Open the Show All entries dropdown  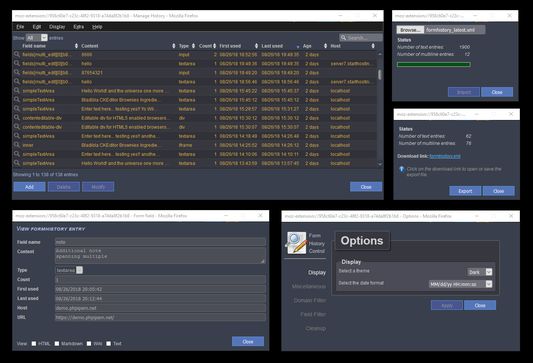coord(37,38)
